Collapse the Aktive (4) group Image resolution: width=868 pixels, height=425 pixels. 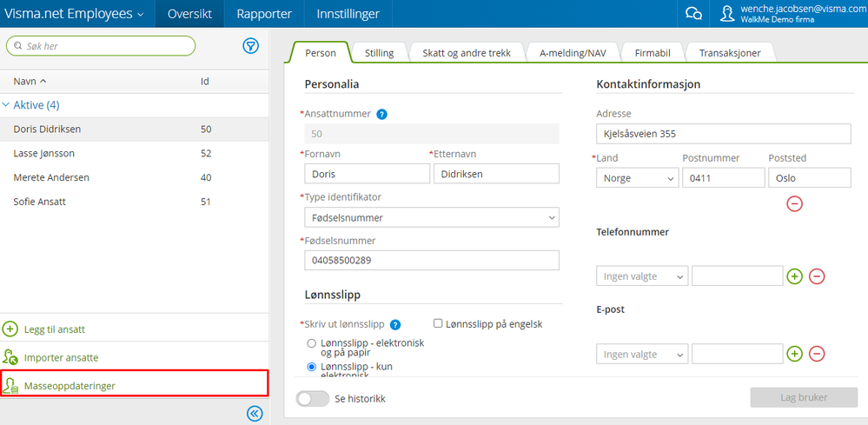6,104
